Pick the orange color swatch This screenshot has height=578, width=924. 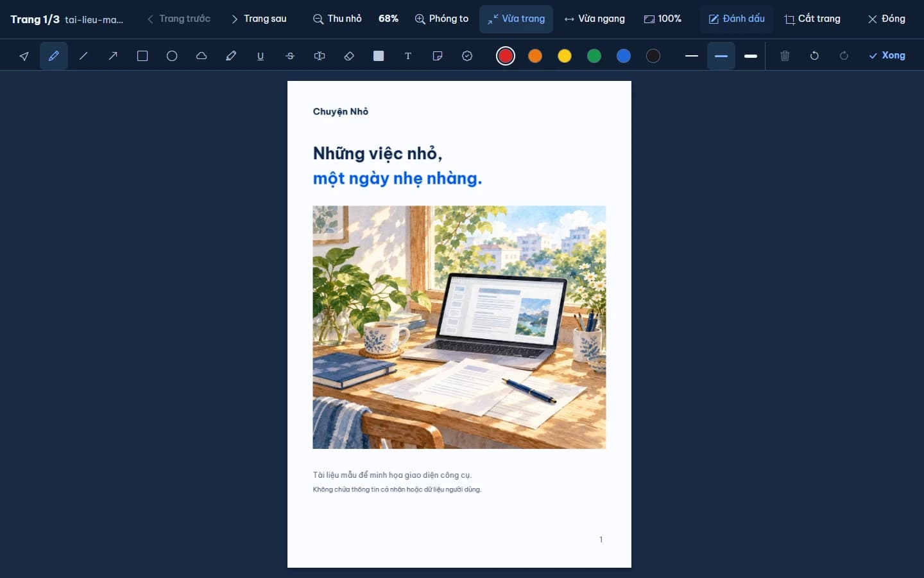[x=535, y=56]
